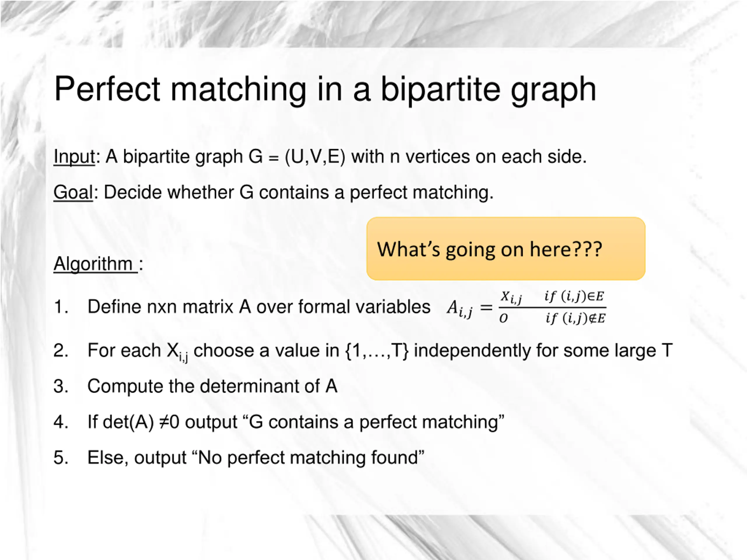Click the "if (i,j)∈E" condition

point(574,296)
